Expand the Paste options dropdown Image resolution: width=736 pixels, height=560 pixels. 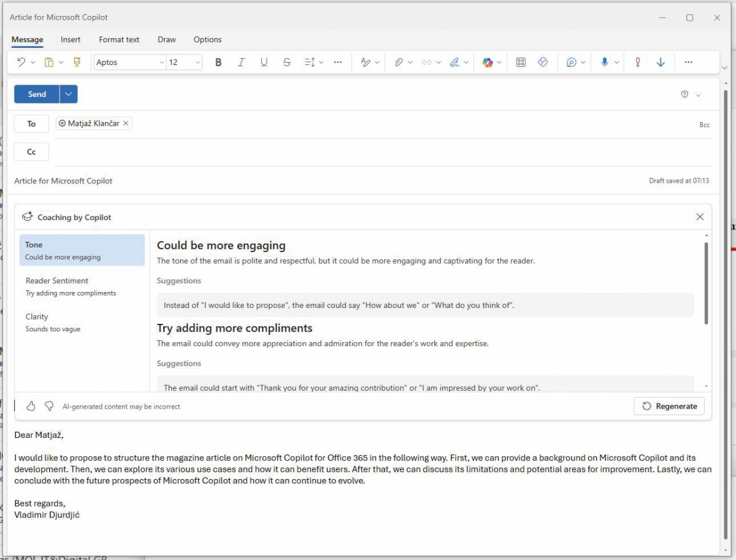[60, 62]
